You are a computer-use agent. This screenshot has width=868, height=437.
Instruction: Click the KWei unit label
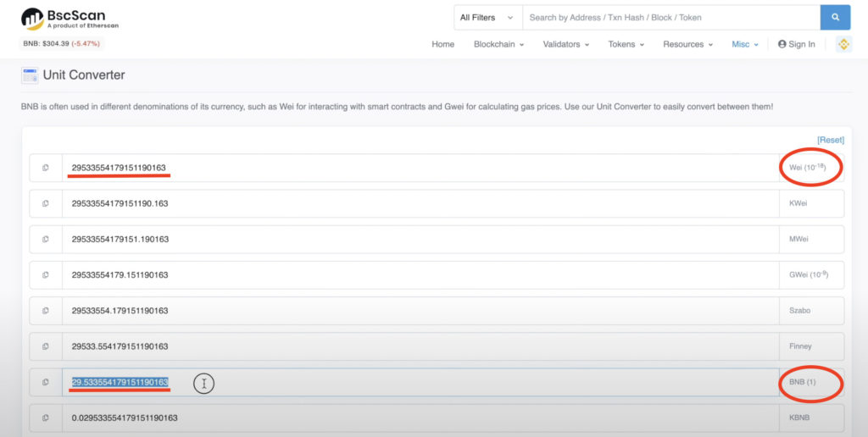click(x=798, y=203)
